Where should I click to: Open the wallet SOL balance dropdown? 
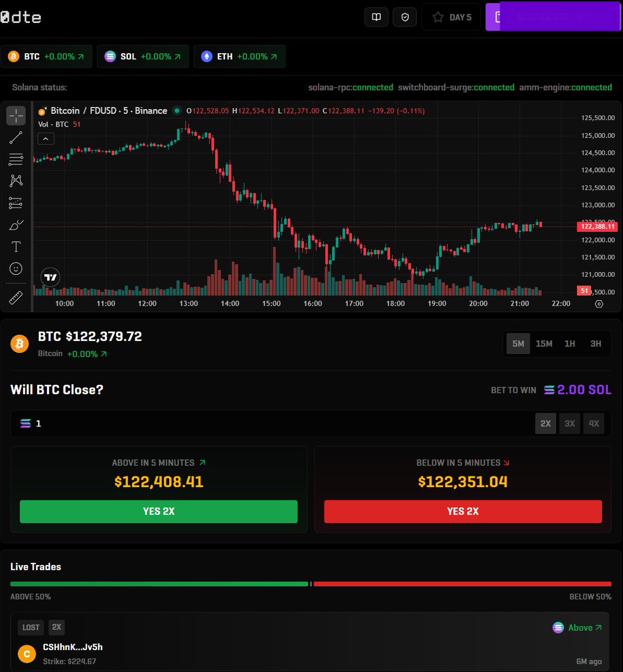[x=552, y=17]
